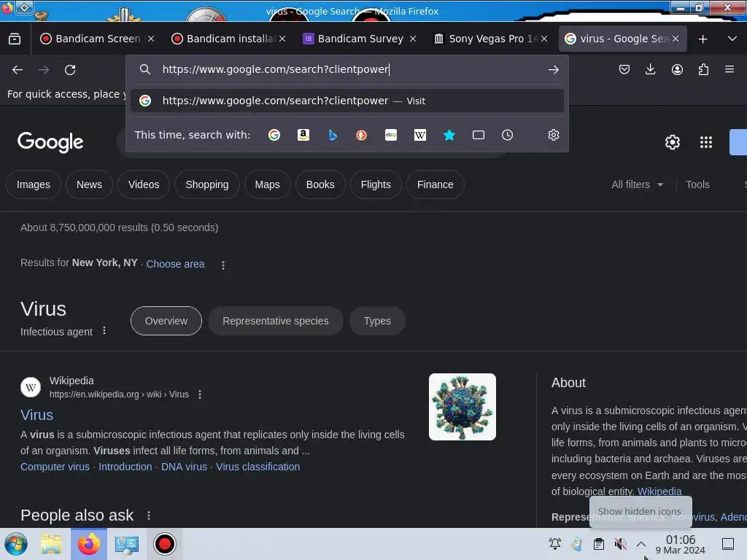Open the Introduction sublink
Image resolution: width=747 pixels, height=560 pixels.
point(125,467)
